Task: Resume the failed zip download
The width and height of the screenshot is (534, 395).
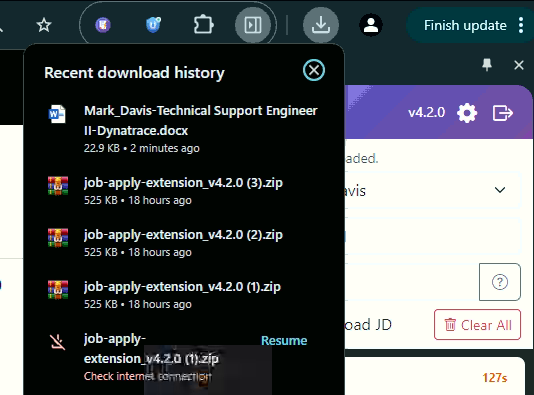Action: [284, 341]
